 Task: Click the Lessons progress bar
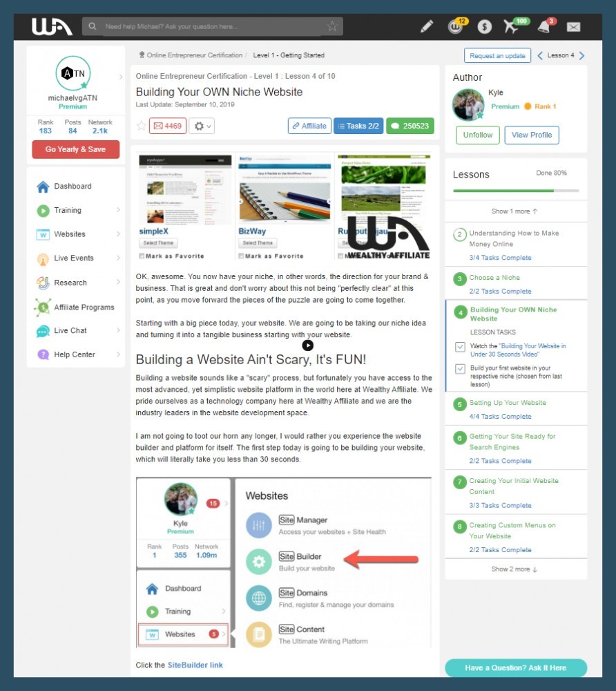point(516,191)
